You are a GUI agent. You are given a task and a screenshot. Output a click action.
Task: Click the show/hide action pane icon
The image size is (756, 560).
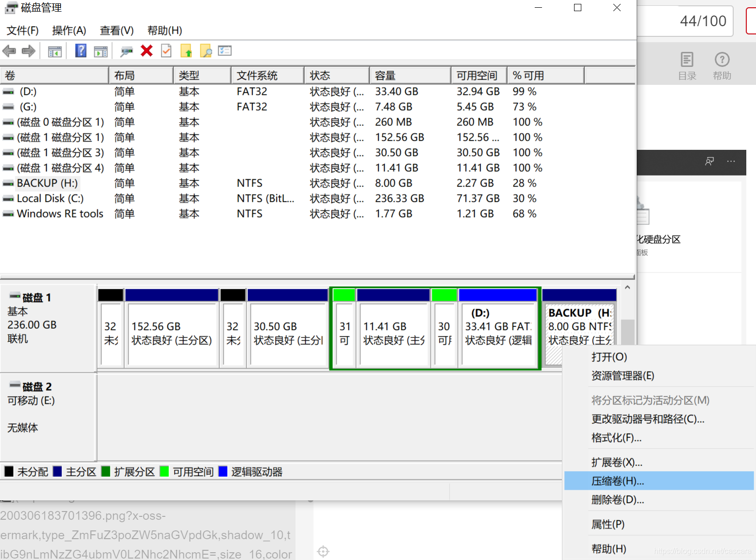click(101, 51)
